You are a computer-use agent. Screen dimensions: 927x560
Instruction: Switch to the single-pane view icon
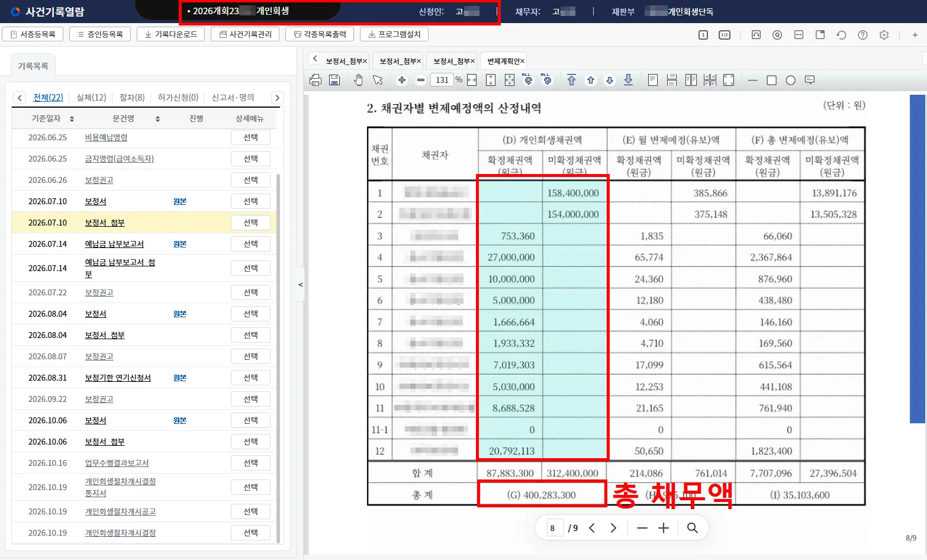coord(703,35)
